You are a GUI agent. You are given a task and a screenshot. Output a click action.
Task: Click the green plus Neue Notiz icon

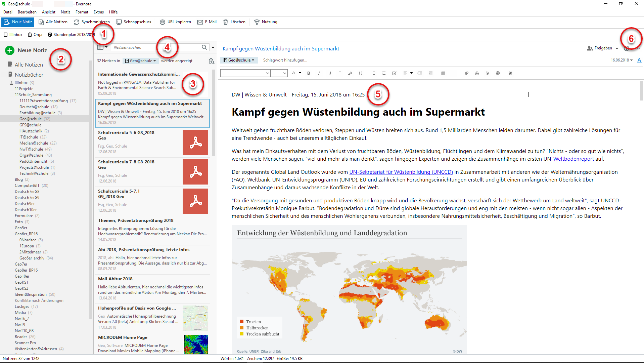[10, 50]
